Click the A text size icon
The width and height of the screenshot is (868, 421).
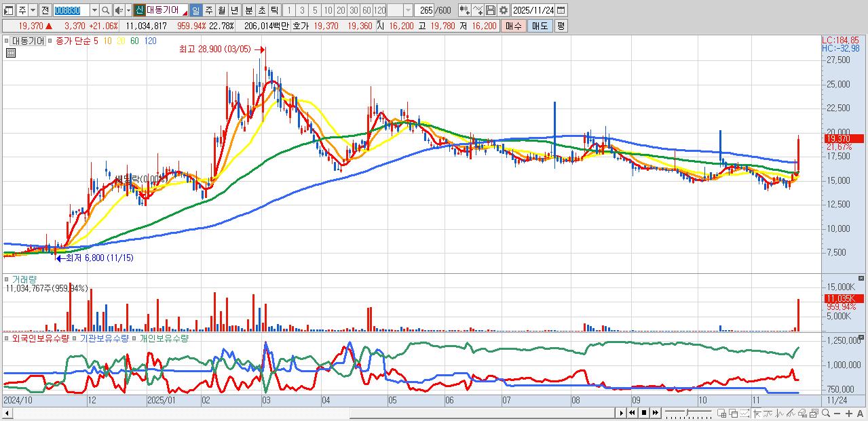pyautogui.click(x=860, y=414)
